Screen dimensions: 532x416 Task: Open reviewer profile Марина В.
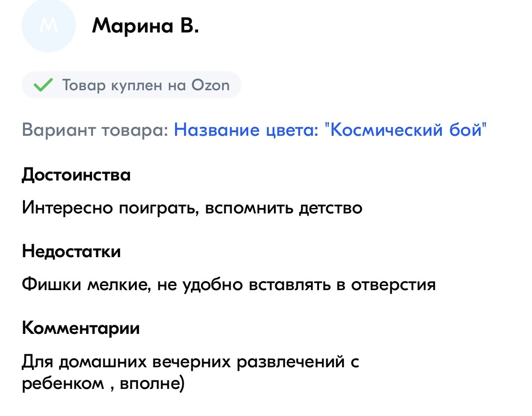point(145,25)
